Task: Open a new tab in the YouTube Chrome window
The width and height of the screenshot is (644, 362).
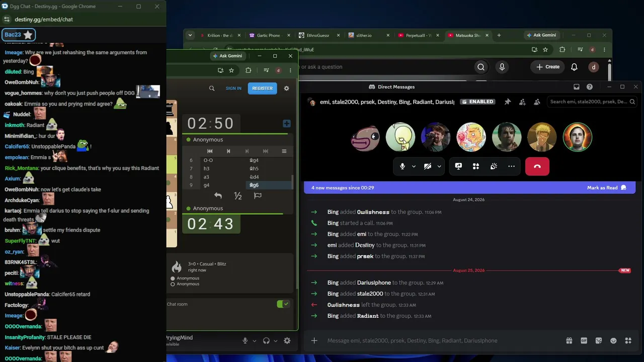Action: [x=499, y=35]
